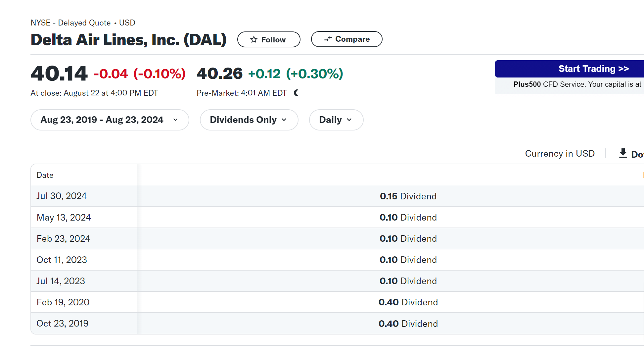The height and width of the screenshot is (359, 644).
Task: Click the Delta Air Lines, Inc. (DAL) title
Action: pos(129,40)
